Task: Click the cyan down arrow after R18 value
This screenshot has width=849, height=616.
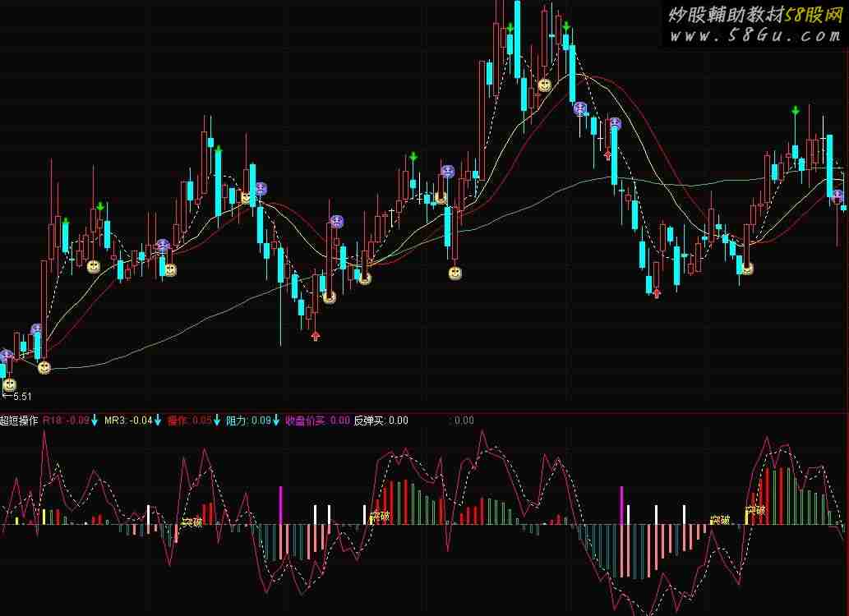Action: click(95, 420)
